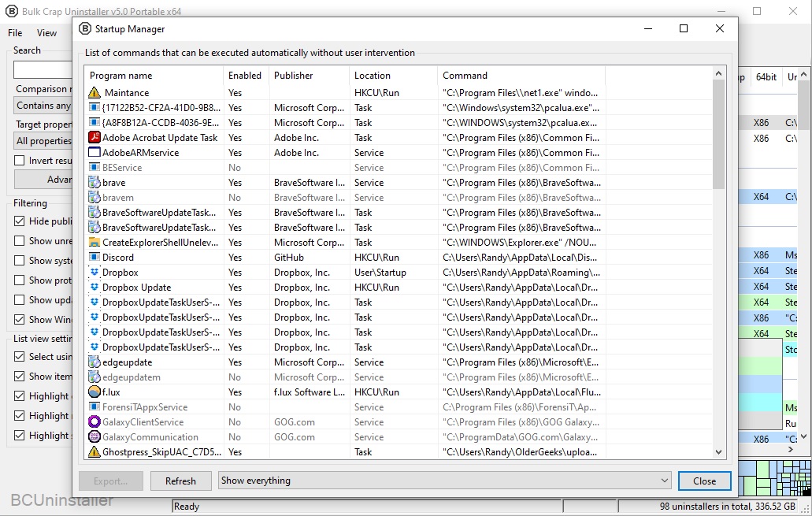This screenshot has width=812, height=516.
Task: Uncheck the Show item... list view checkbox
Action: [19, 377]
